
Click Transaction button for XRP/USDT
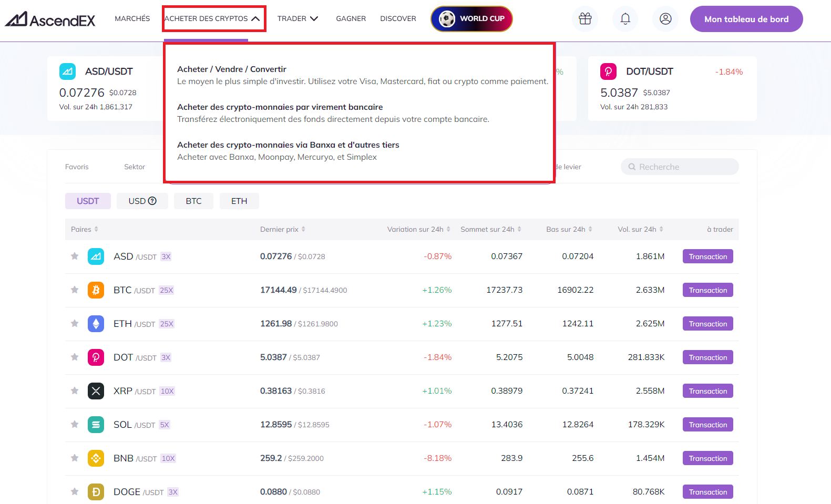pyautogui.click(x=708, y=391)
